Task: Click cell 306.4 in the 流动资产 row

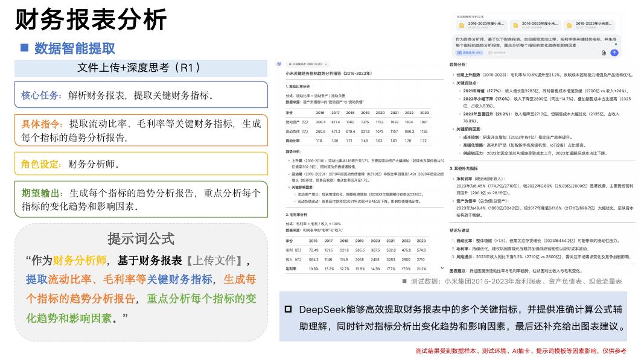Action: click(x=320, y=122)
